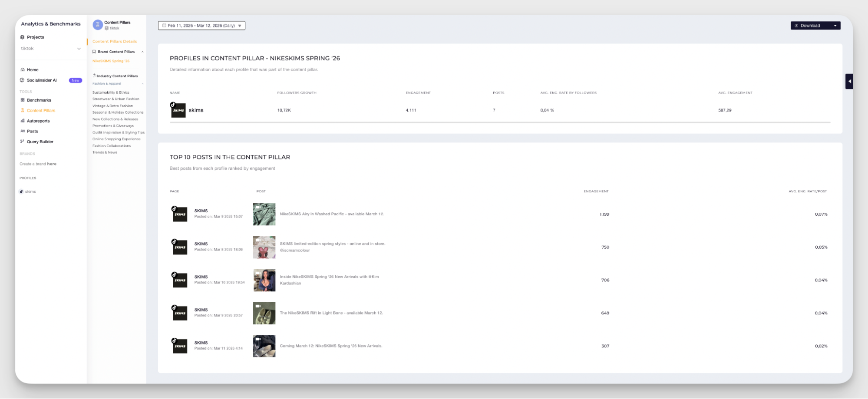This screenshot has height=399, width=868.
Task: Open Socialinsider AI
Action: [x=42, y=80]
